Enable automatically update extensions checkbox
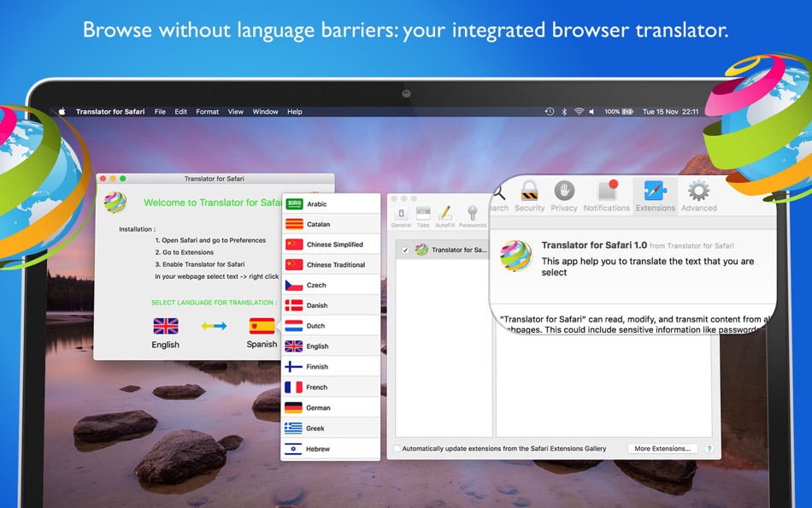 click(397, 448)
